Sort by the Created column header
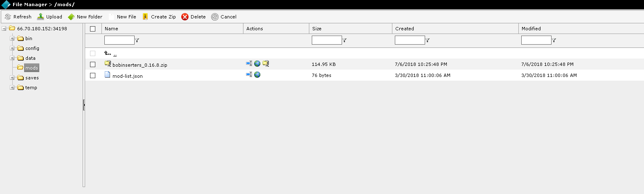The height and width of the screenshot is (194, 644). (405, 29)
